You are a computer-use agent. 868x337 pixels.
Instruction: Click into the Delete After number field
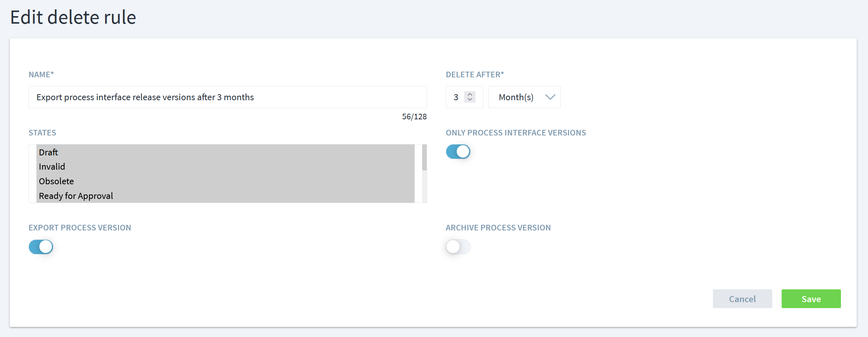pyautogui.click(x=456, y=97)
